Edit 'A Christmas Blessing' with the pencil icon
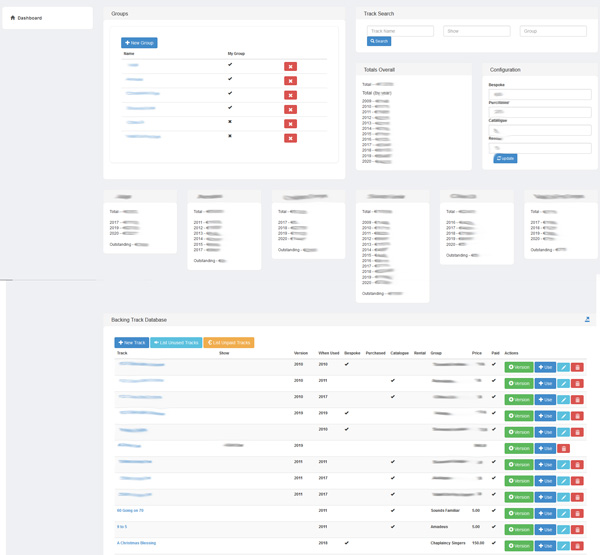The width and height of the screenshot is (600, 555). pyautogui.click(x=563, y=546)
